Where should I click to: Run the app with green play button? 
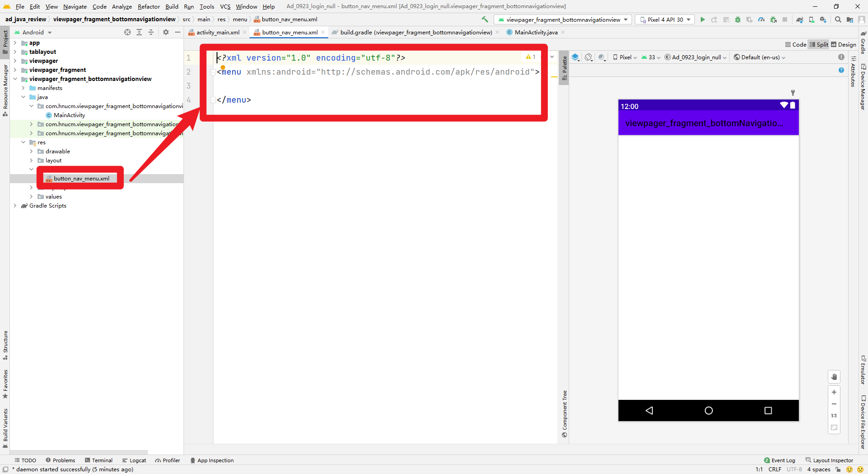click(703, 19)
